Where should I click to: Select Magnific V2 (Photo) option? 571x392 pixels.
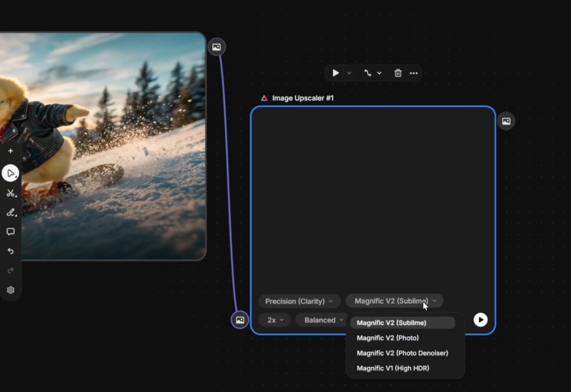[388, 338]
